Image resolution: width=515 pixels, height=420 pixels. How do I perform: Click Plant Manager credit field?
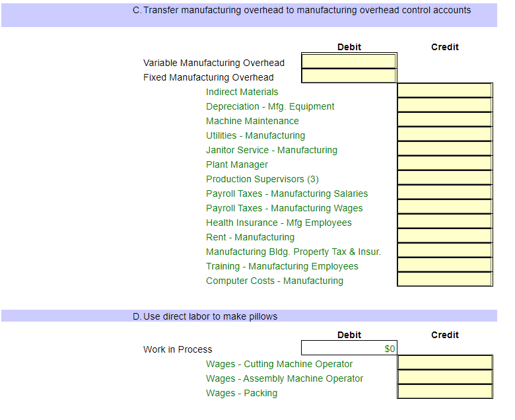pyautogui.click(x=445, y=163)
